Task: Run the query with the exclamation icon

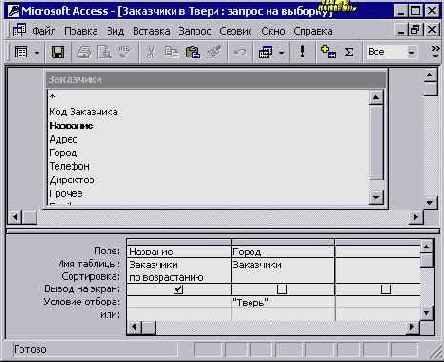Action: (302, 52)
